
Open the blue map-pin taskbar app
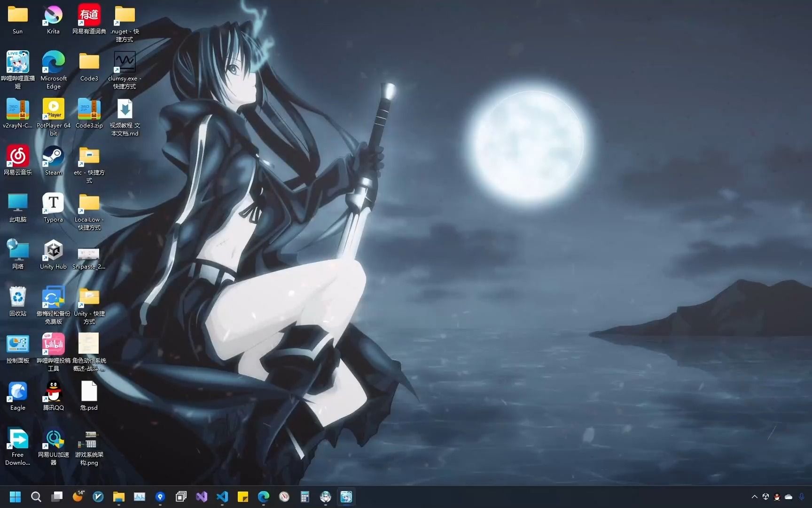(160, 497)
